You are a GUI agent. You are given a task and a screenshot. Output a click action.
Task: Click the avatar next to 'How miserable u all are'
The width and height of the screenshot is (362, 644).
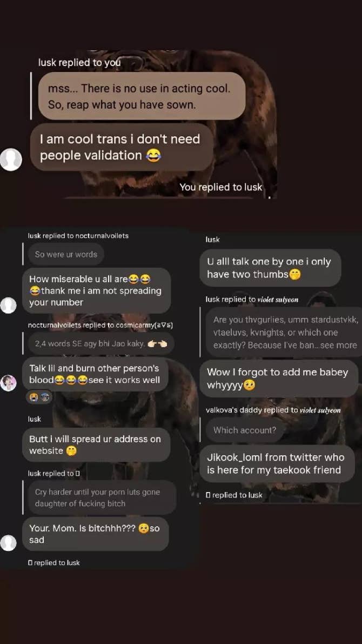8,305
